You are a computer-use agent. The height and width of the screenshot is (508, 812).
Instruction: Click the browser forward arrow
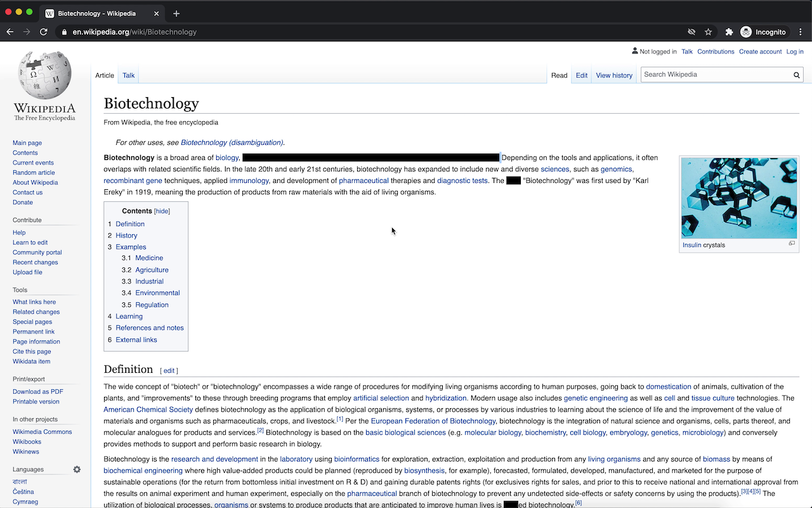[27, 32]
